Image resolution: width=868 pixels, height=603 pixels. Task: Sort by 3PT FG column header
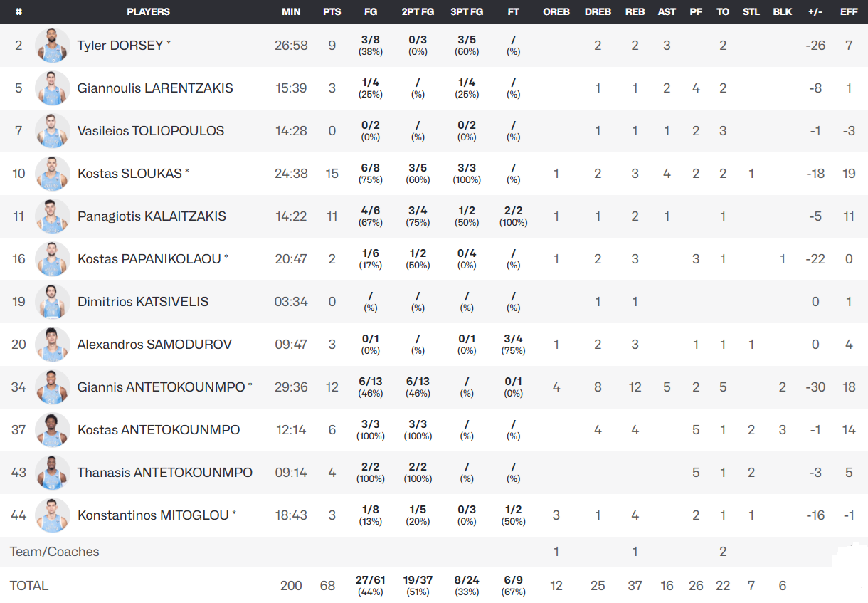pyautogui.click(x=467, y=12)
